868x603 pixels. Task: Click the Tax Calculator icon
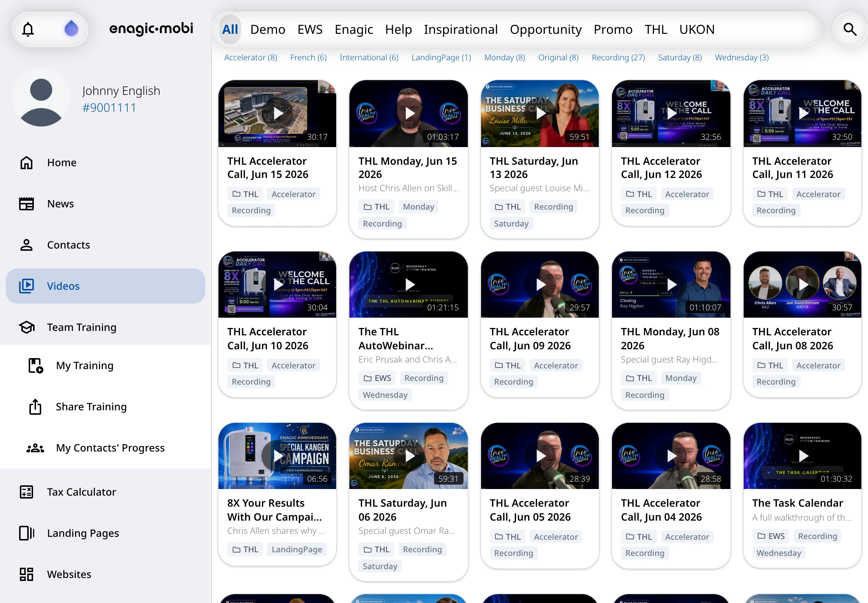coord(26,492)
